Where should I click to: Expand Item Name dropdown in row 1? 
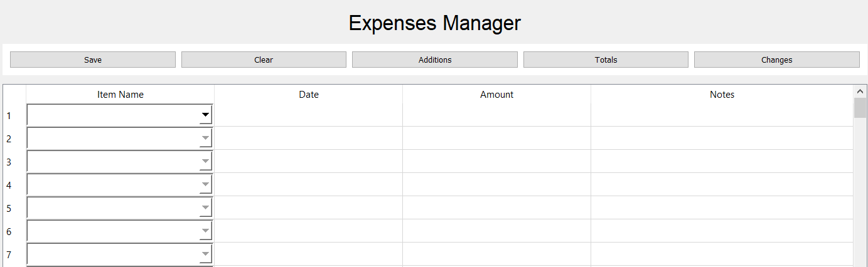point(205,115)
